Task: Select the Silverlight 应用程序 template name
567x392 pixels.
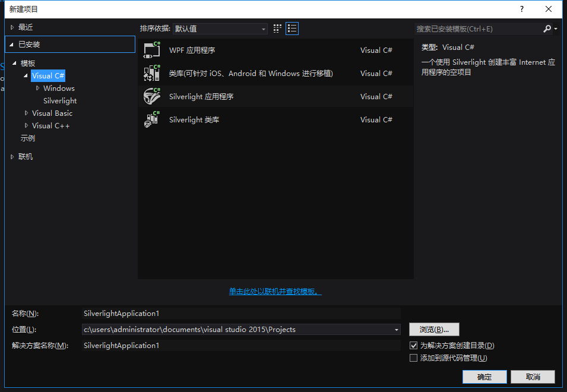Action: (201, 97)
